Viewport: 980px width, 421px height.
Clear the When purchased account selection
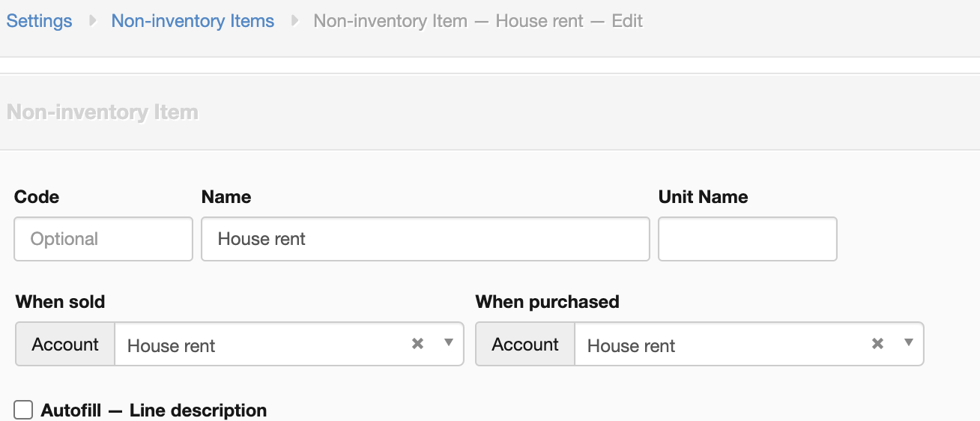click(x=877, y=344)
